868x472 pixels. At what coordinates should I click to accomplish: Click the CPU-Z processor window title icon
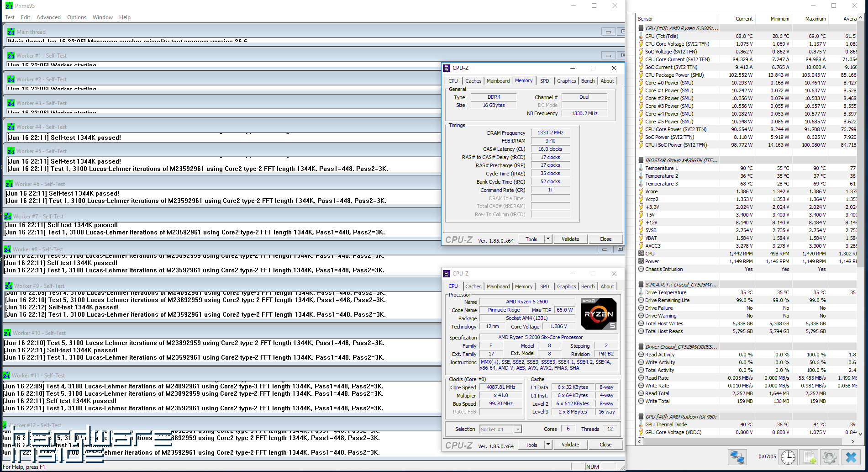coord(447,273)
